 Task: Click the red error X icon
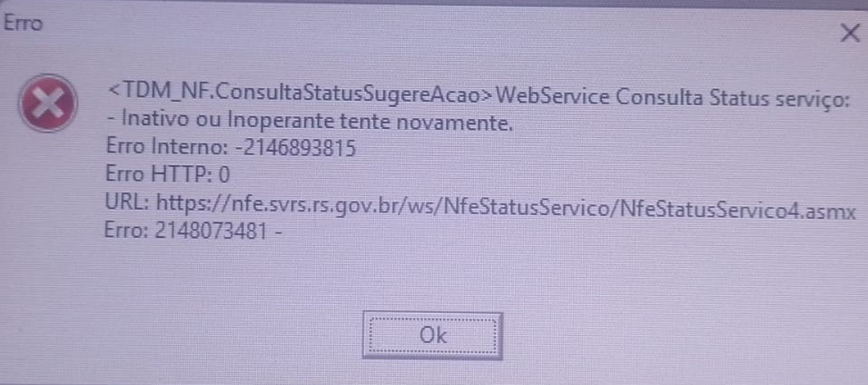[x=47, y=104]
